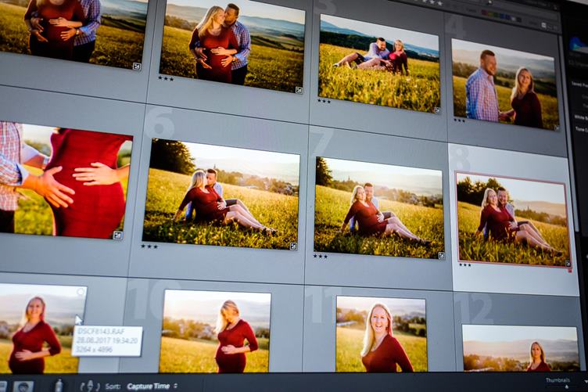The width and height of the screenshot is (588, 392).
Task: Switch to People face view icon
Action: tap(23, 387)
